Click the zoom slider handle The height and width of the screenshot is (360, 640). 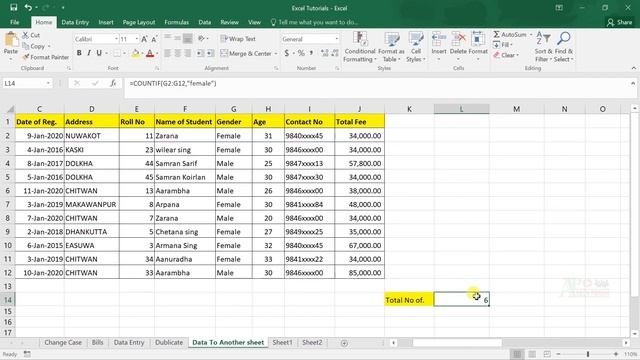pyautogui.click(x=588, y=354)
